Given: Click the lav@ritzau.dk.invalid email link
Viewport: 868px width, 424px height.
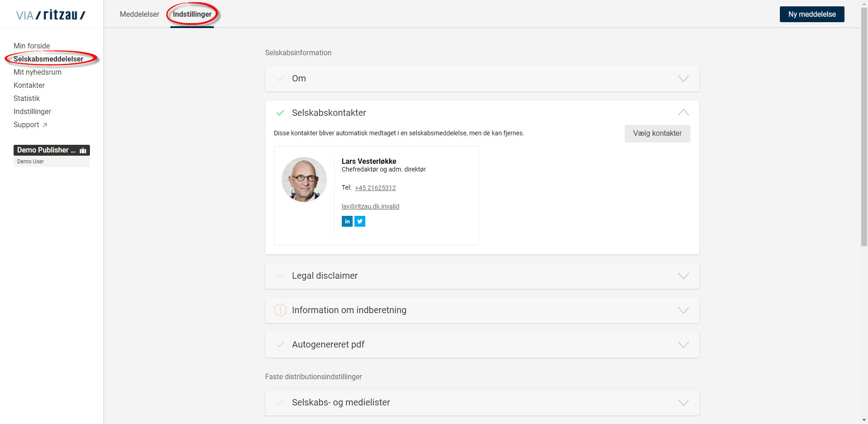Looking at the screenshot, I should tap(370, 206).
